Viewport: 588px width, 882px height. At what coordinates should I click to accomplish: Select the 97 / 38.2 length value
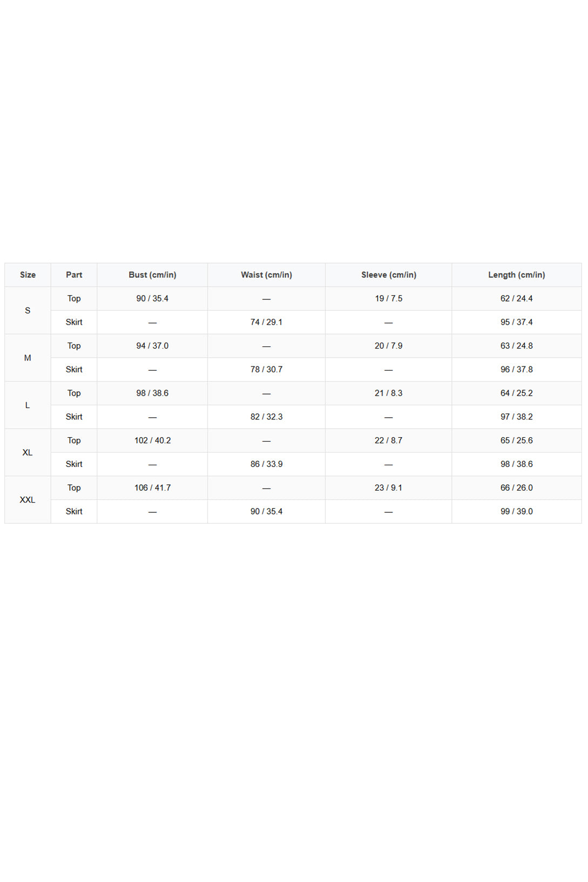[x=517, y=417]
